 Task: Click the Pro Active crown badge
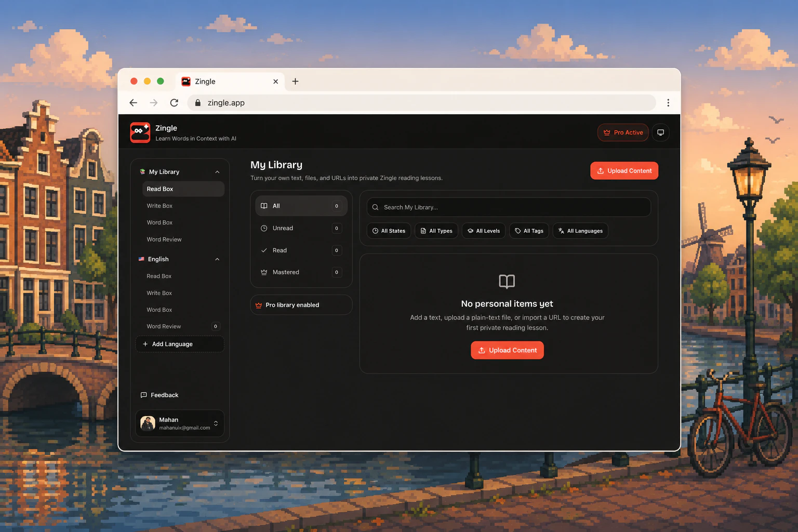click(623, 132)
